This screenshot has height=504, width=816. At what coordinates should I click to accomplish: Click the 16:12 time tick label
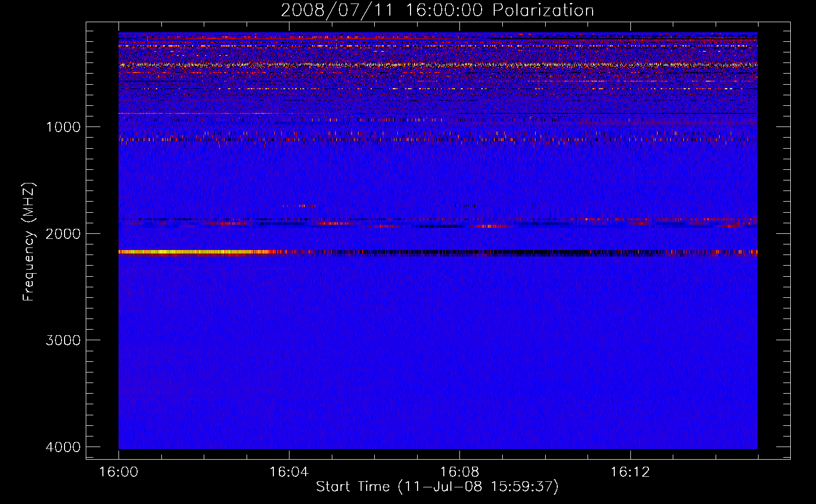tap(630, 472)
